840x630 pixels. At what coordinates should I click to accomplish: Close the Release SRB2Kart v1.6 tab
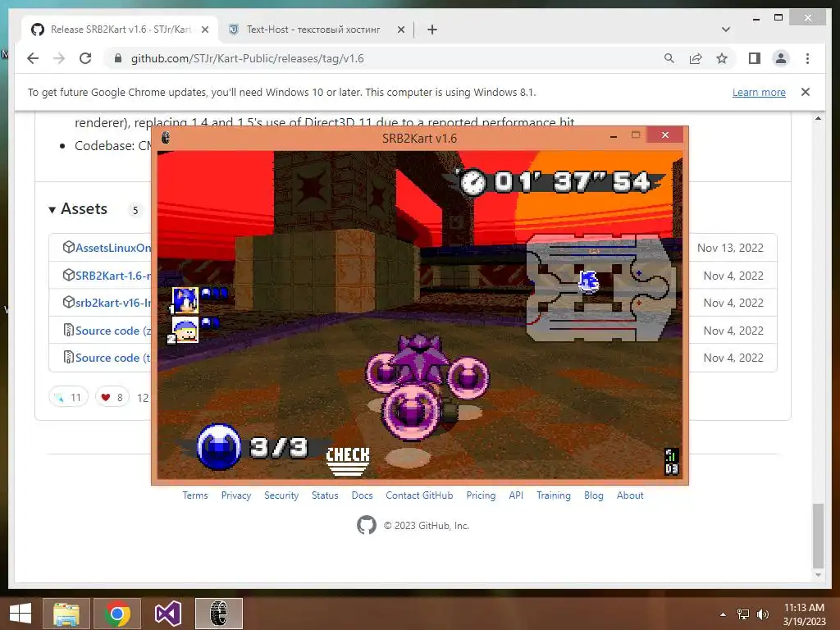tap(204, 30)
